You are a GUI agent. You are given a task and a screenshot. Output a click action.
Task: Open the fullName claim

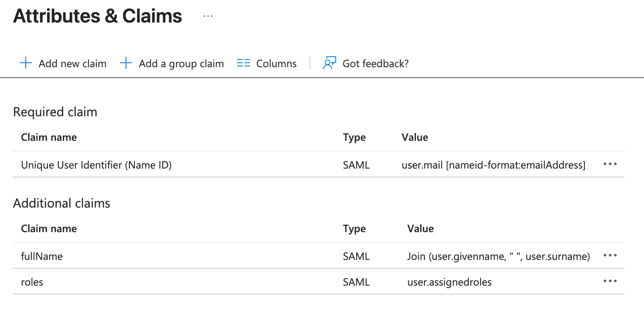click(42, 256)
